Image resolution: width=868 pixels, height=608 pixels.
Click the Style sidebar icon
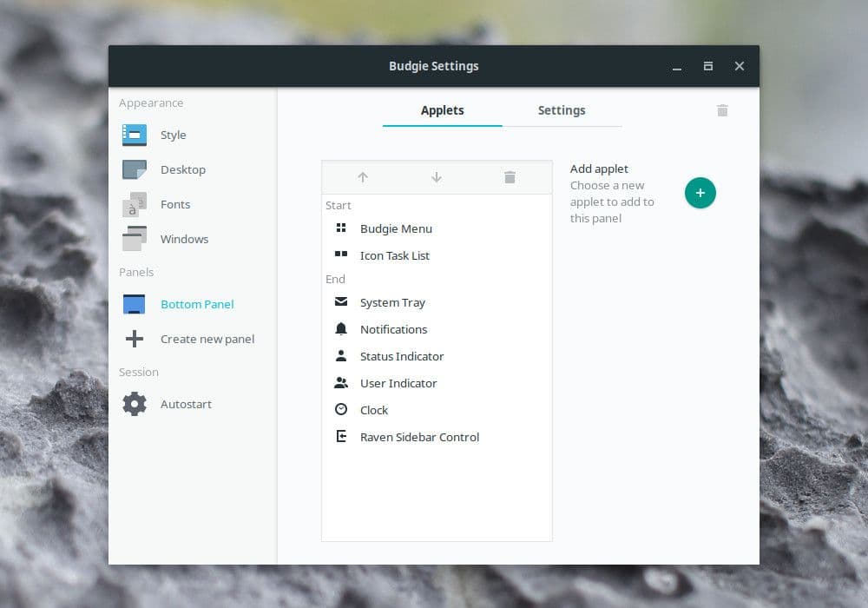[135, 135]
